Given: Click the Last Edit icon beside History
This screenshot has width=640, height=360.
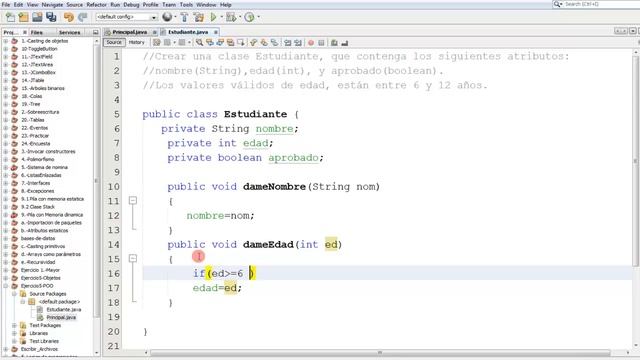Looking at the screenshot, I should point(156,42).
